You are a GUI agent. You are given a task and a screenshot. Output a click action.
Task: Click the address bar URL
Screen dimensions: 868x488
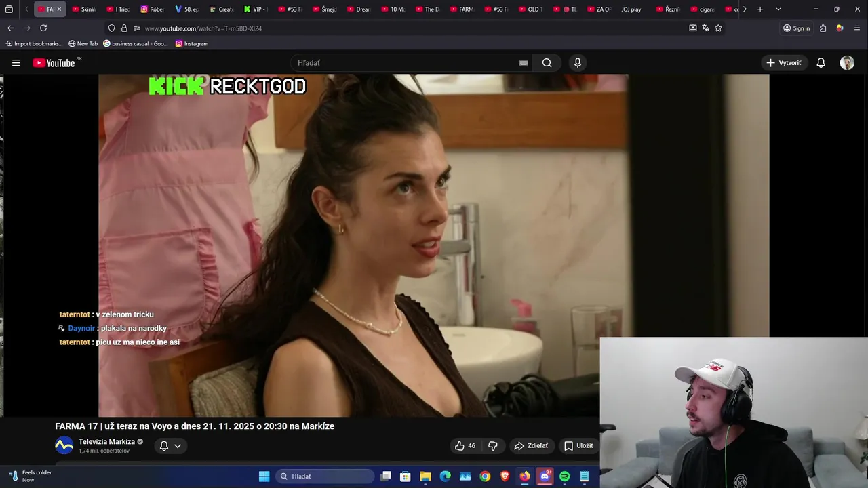click(203, 28)
